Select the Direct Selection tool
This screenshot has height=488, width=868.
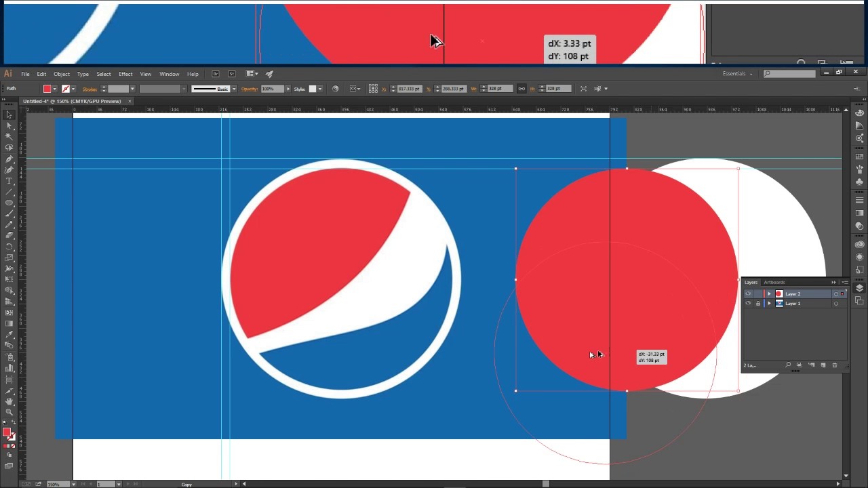point(9,125)
